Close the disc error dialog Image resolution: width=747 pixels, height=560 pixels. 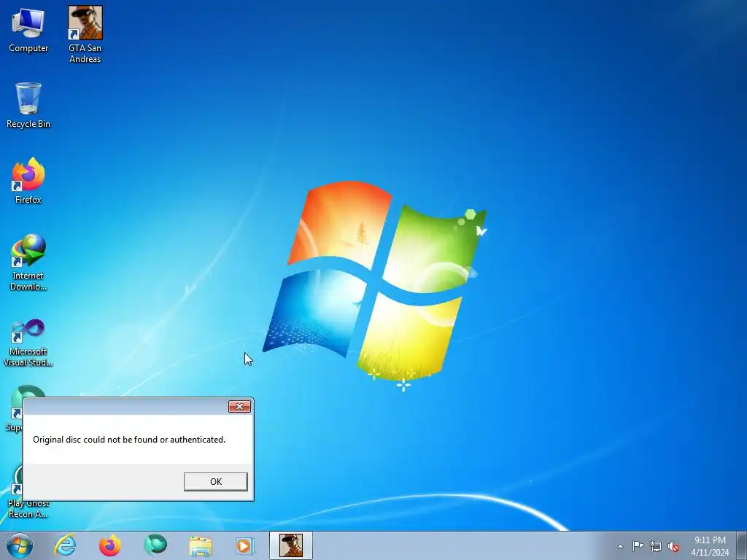(x=239, y=406)
